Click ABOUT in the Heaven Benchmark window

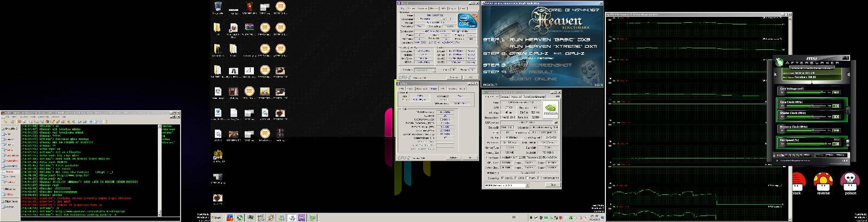point(490,85)
